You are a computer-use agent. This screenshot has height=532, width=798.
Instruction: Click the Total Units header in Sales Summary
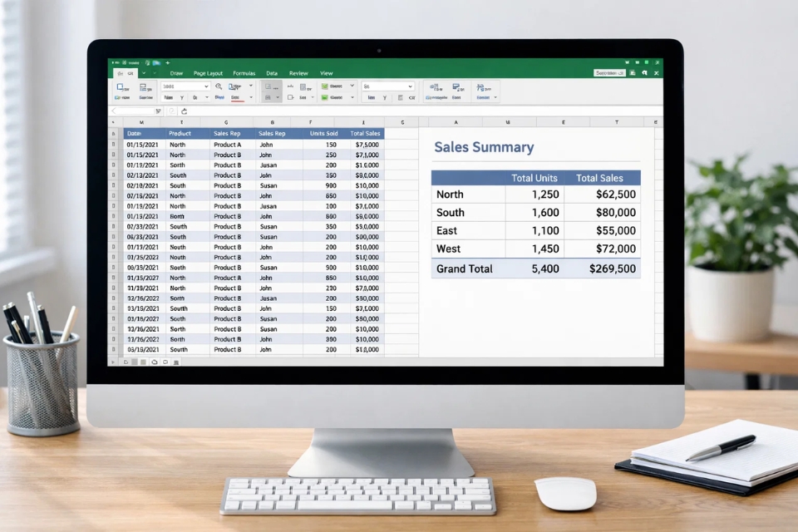pos(534,178)
